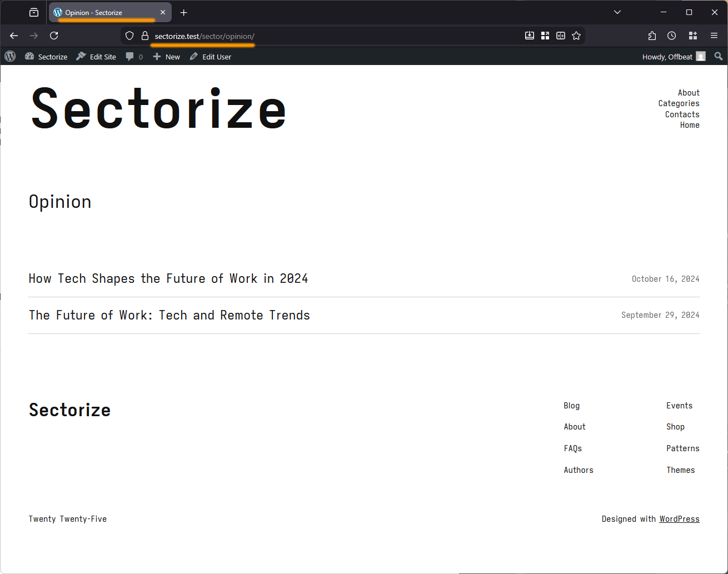This screenshot has height=574, width=728.
Task: Open the Firefox application menu
Action: pos(714,35)
